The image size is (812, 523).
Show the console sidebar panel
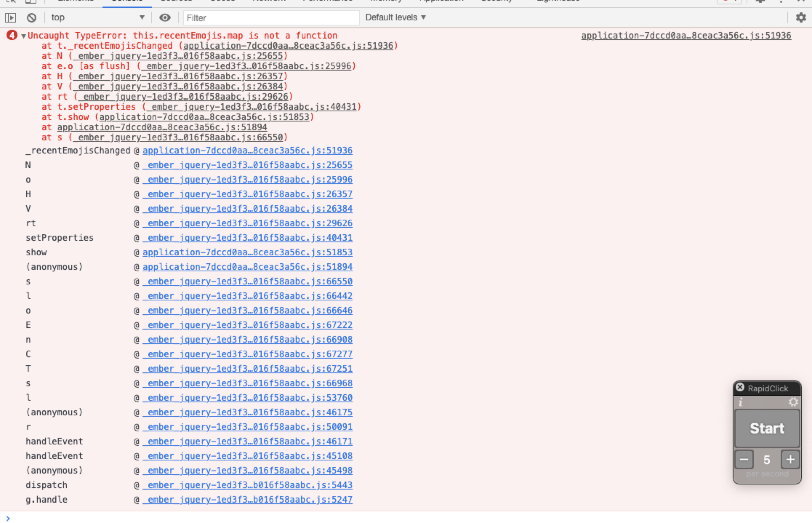pyautogui.click(x=11, y=17)
